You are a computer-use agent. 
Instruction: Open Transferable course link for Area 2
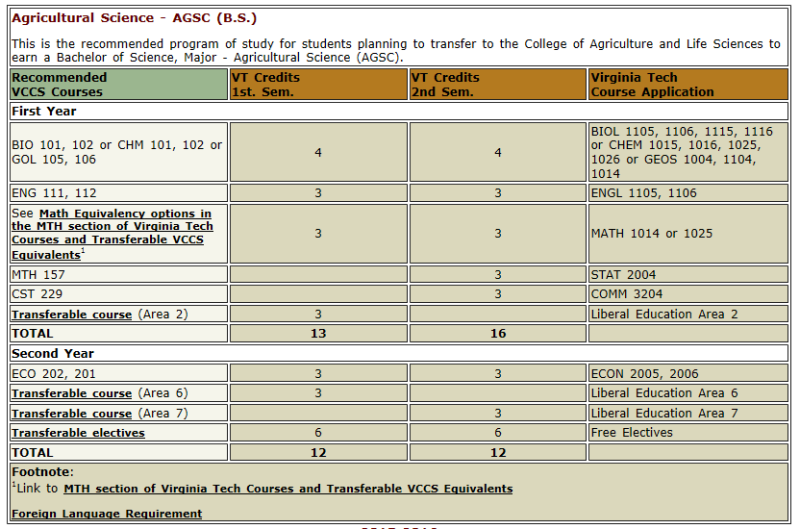point(71,314)
